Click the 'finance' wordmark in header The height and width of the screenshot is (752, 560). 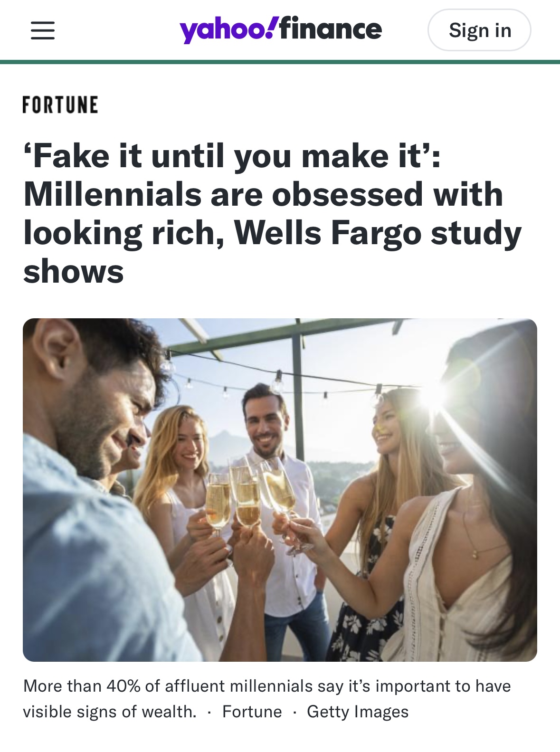(331, 29)
